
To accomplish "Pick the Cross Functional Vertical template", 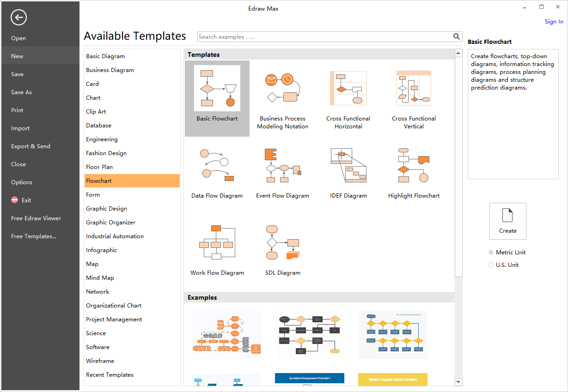I will click(x=414, y=99).
